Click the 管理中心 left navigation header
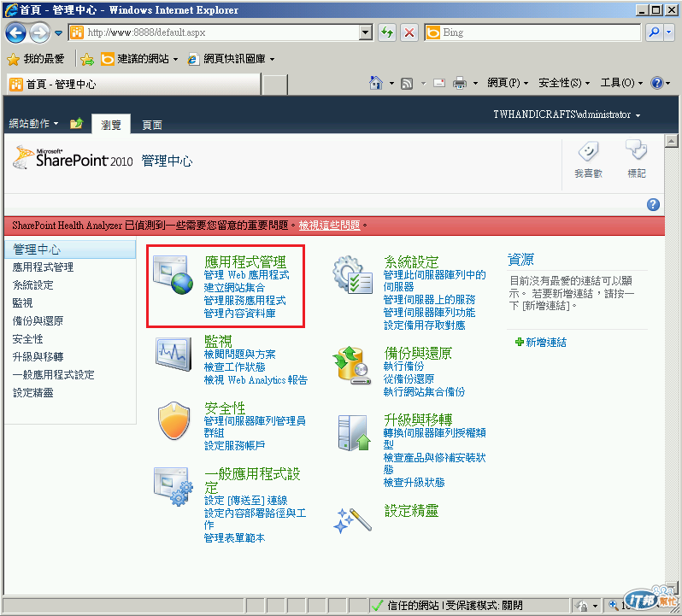 (x=70, y=249)
